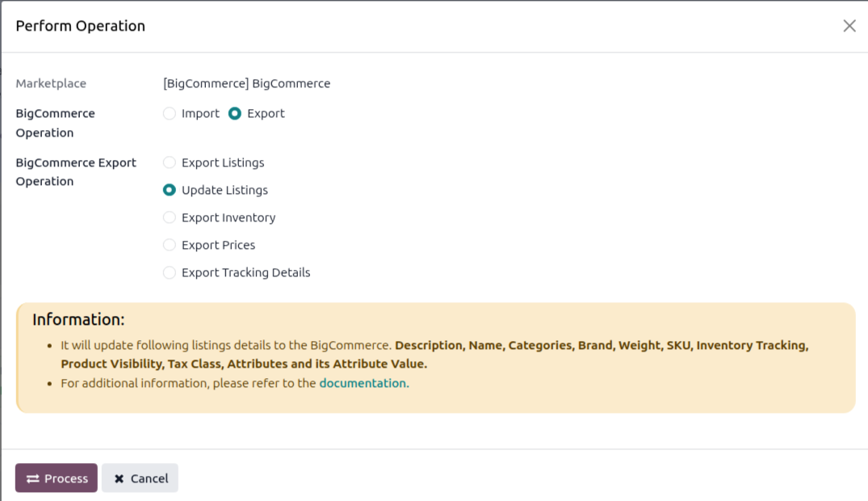Click the Information heading
Viewport: 868px width, 501px height.
coord(78,320)
